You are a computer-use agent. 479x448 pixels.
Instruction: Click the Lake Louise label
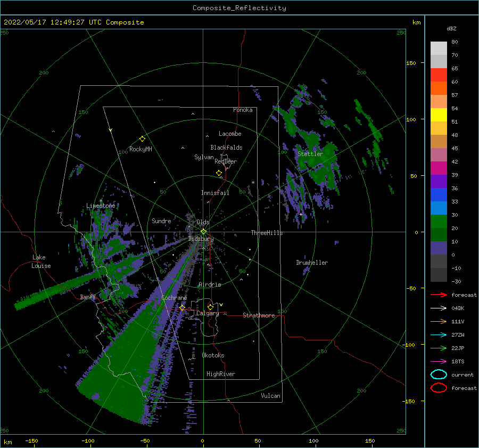(41, 262)
